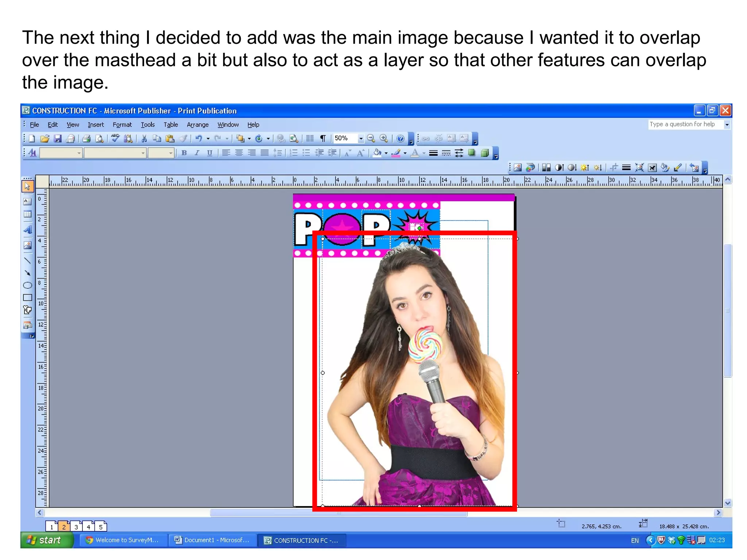Toggle special characters paragraph mark
The image size is (747, 560).
[x=323, y=139]
